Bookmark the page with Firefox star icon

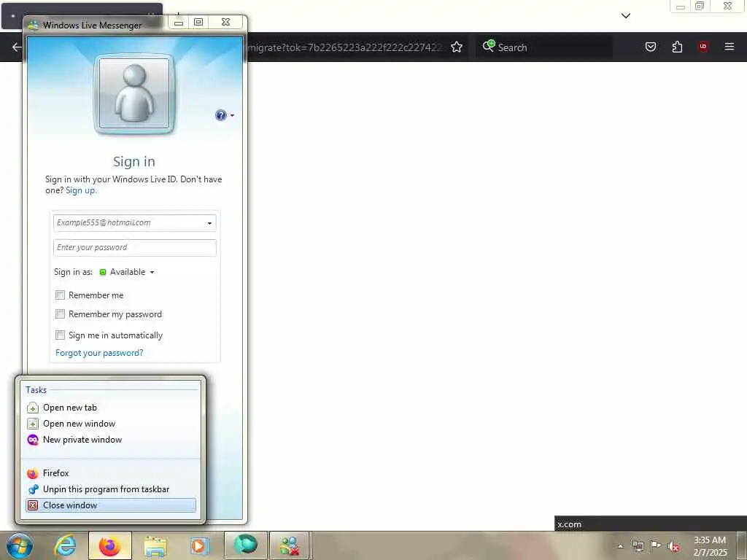[457, 47]
